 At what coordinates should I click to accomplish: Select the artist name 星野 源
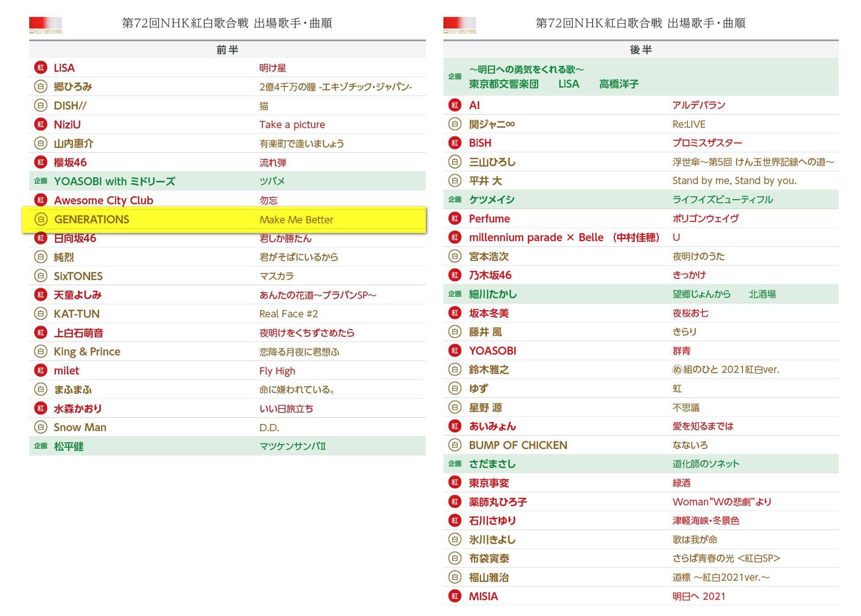tap(486, 408)
